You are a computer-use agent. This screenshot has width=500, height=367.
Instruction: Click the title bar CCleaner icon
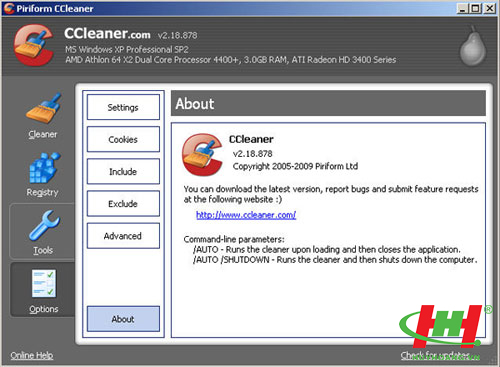click(x=9, y=8)
